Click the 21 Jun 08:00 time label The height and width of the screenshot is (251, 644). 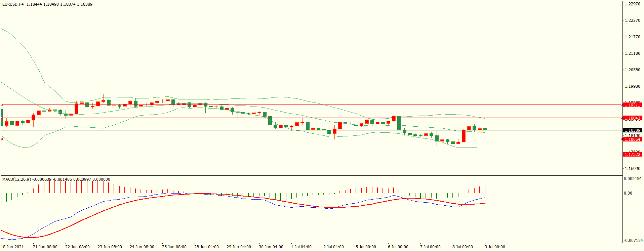pos(45,247)
